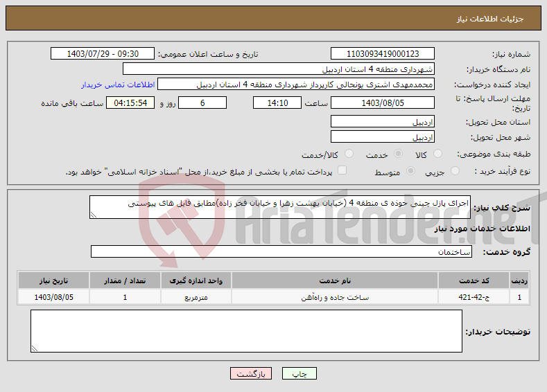Click the request creator name field
The width and height of the screenshot is (547, 392).
(x=296, y=84)
